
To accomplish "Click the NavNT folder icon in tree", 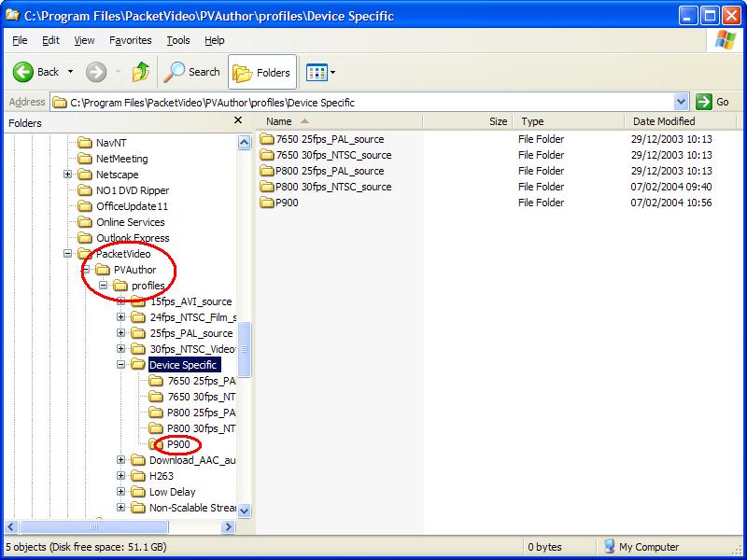I will (85, 143).
